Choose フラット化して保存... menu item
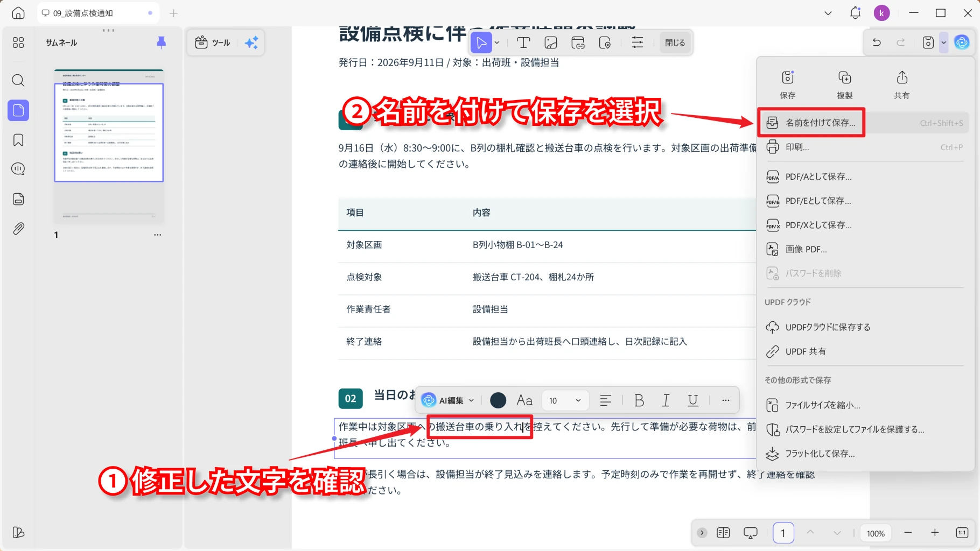Viewport: 980px width, 551px height. [x=864, y=454]
